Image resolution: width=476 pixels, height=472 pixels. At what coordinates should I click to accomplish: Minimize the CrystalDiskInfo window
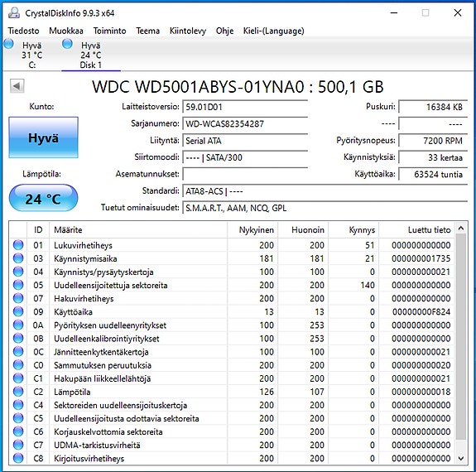point(394,12)
